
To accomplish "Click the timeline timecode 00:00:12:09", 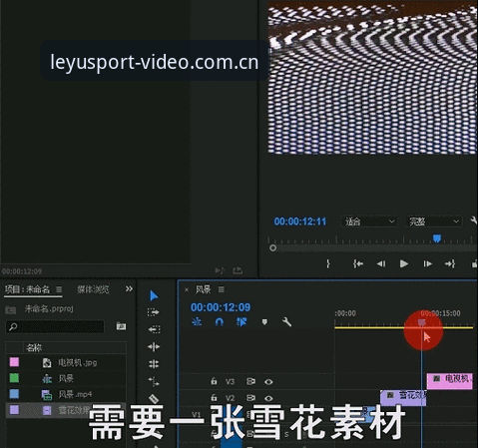I will point(221,307).
